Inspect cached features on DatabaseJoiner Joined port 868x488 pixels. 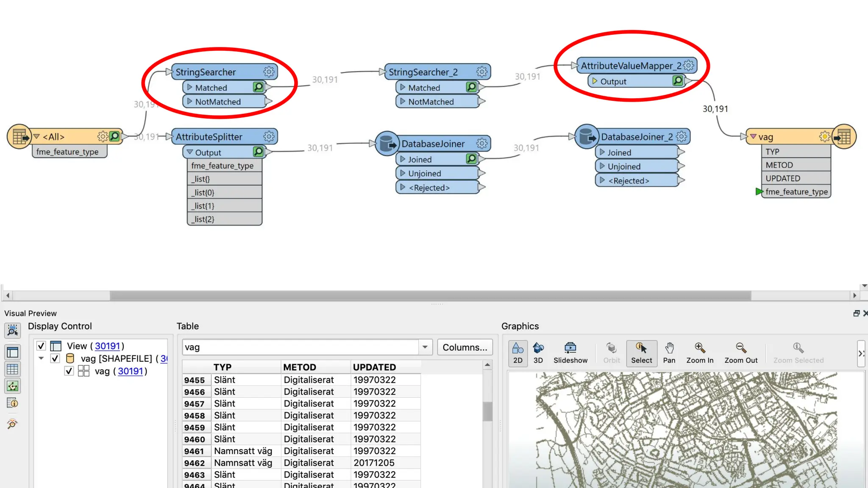coord(471,159)
